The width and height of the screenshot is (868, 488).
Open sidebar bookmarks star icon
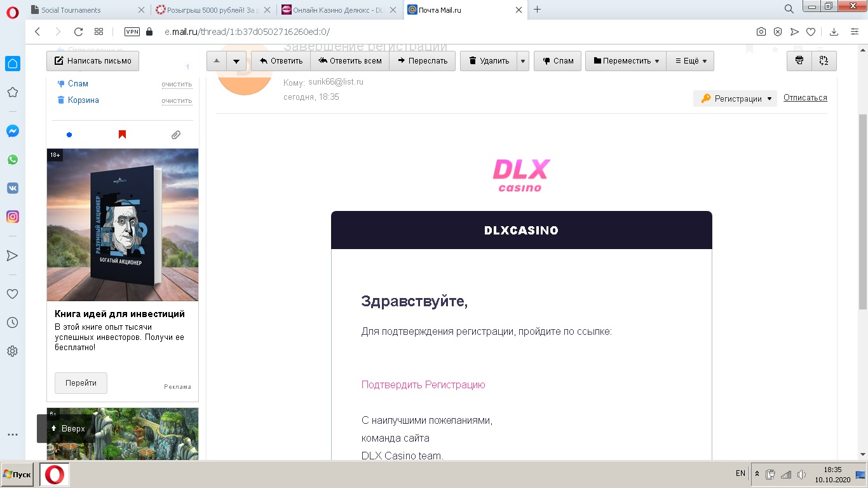[x=12, y=92]
